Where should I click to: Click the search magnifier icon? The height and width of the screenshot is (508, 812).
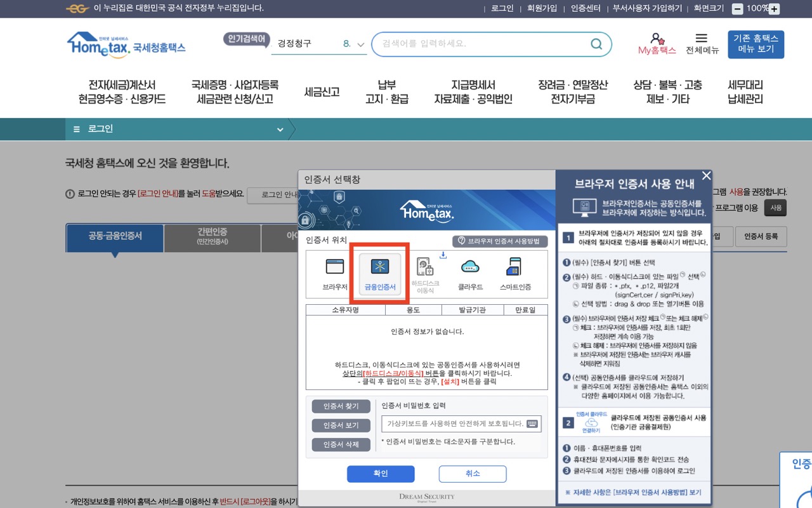[596, 44]
